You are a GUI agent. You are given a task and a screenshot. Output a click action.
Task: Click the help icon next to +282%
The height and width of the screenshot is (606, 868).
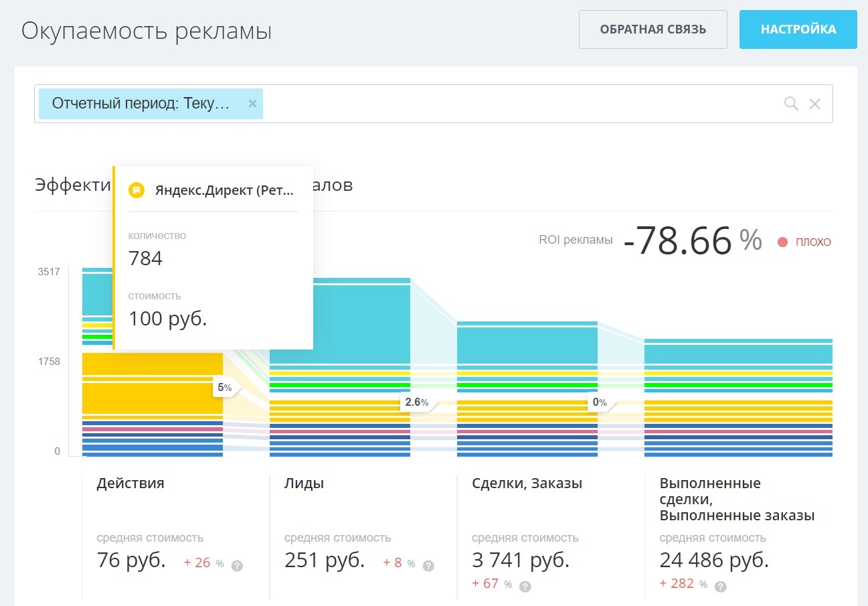coord(720,587)
